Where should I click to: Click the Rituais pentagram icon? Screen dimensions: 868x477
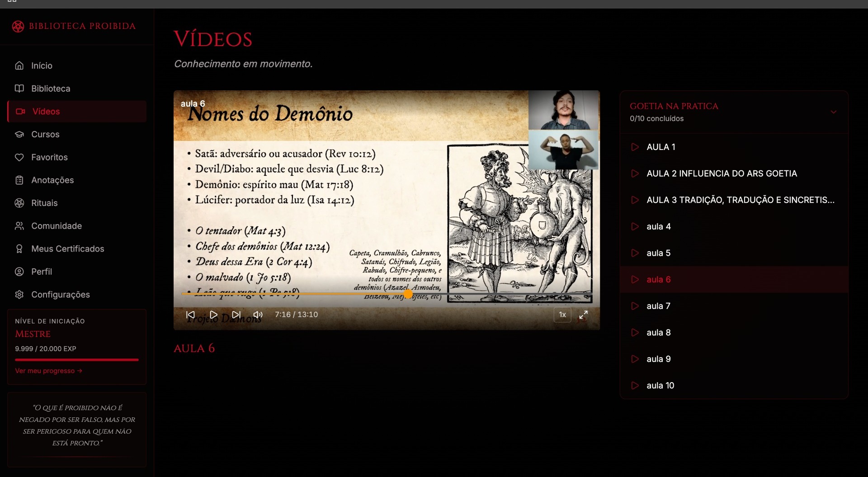(19, 203)
